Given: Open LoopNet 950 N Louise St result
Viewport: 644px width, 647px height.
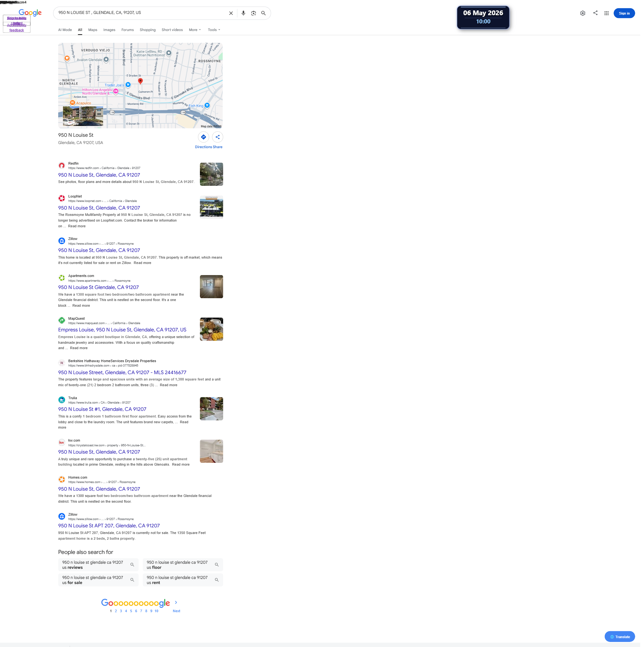Looking at the screenshot, I should [x=99, y=208].
